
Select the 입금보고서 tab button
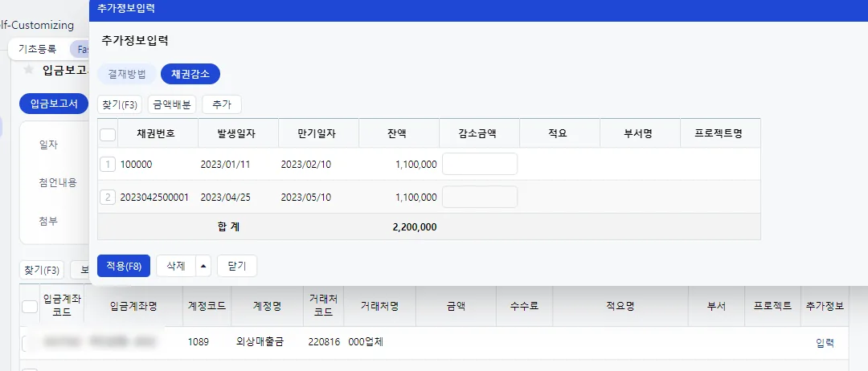tap(54, 104)
